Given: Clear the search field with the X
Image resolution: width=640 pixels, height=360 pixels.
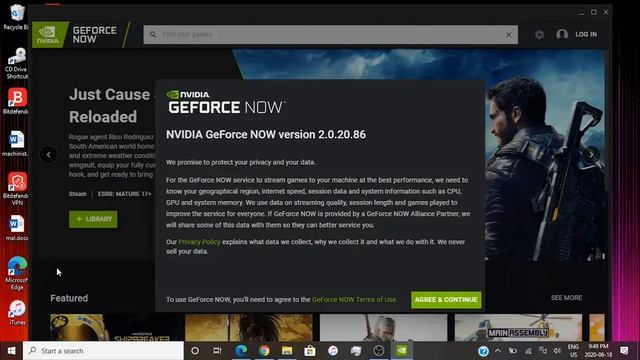Looking at the screenshot, I should 509,35.
